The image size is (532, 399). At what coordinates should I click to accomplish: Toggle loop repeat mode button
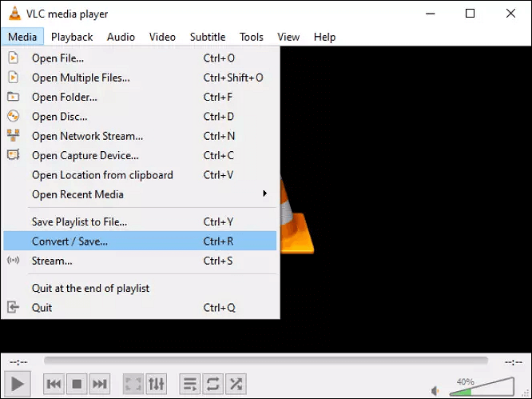click(x=212, y=385)
